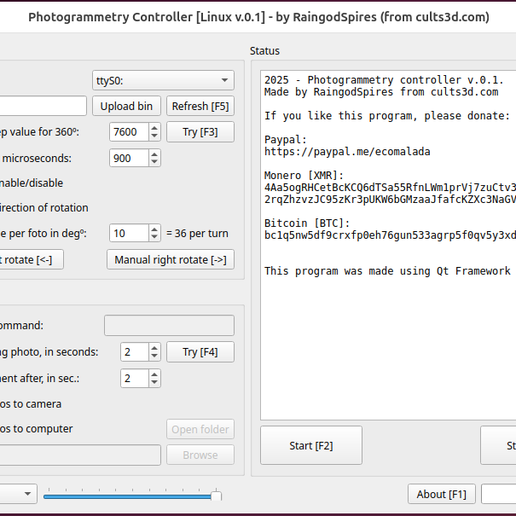Click the 'photos to computer' option label
This screenshot has width=516, height=516.
tap(36, 429)
